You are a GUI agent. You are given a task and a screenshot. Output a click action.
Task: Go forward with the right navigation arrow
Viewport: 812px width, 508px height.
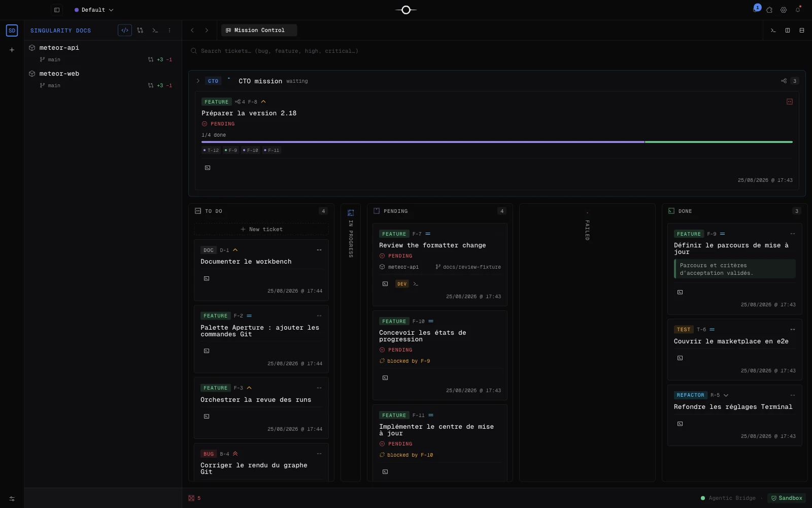(207, 30)
